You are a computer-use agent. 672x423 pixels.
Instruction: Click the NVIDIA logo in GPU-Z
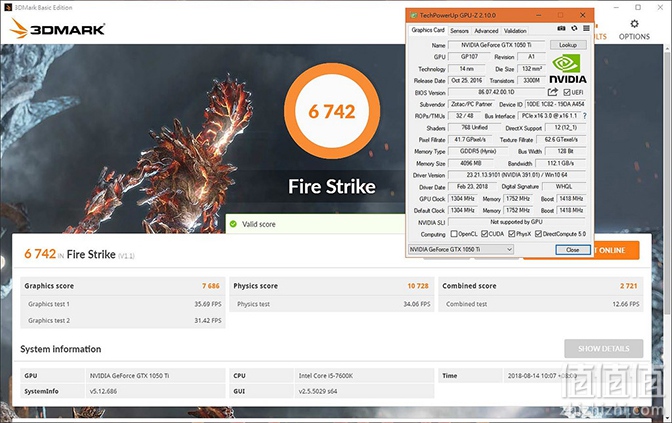[567, 69]
